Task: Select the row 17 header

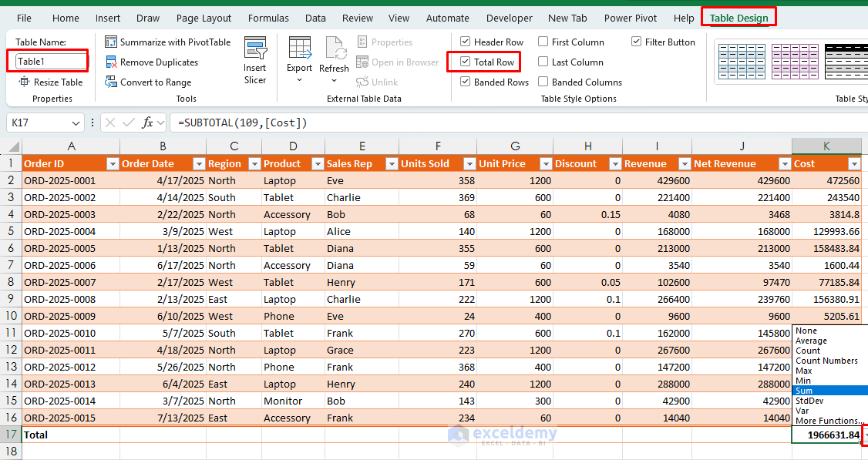Action: pos(11,435)
